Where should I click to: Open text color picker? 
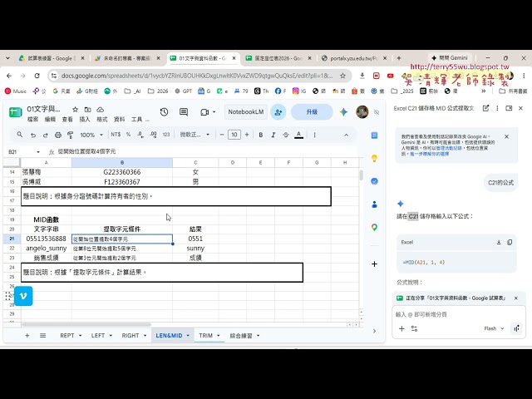click(x=298, y=135)
